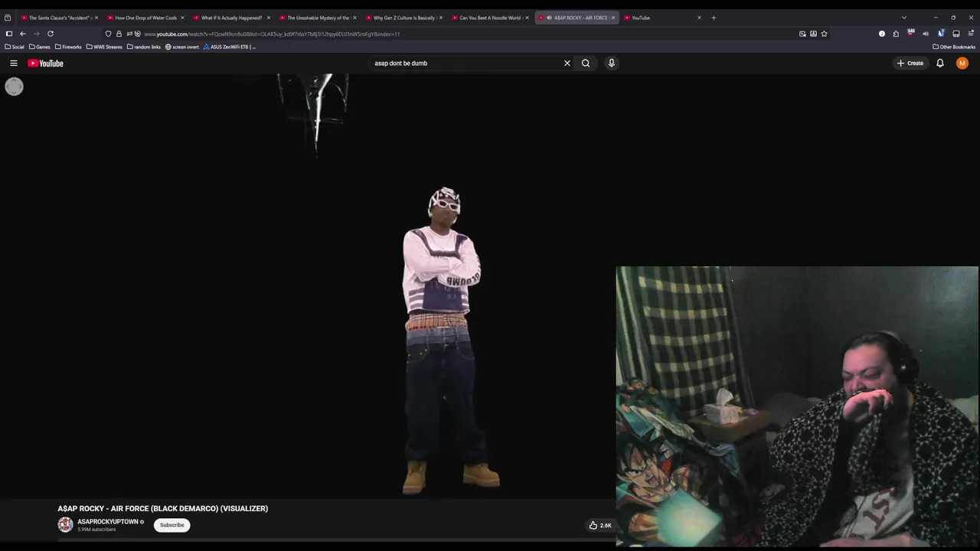This screenshot has width=980, height=551.
Task: Open the Social bookmarks folder
Action: pyautogui.click(x=15, y=47)
